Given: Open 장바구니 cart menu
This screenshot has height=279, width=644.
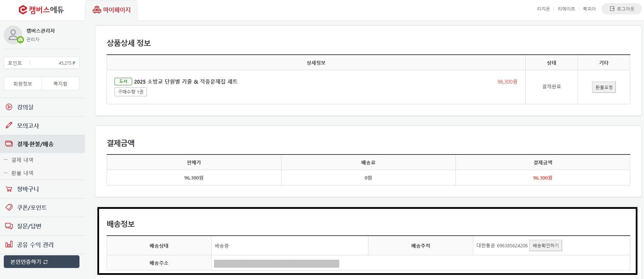Looking at the screenshot, I should click(x=28, y=189).
